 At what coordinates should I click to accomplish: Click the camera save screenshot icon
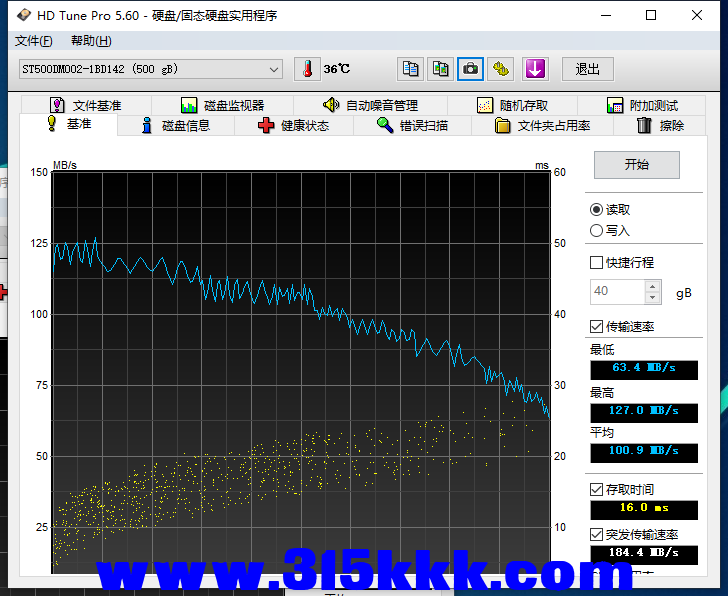coord(470,69)
